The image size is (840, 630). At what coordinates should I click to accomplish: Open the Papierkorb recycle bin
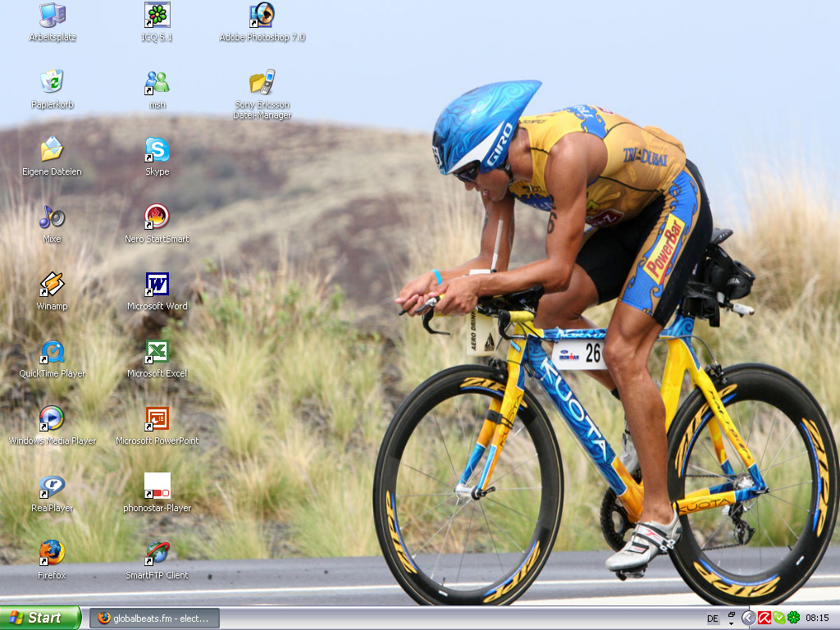[52, 82]
